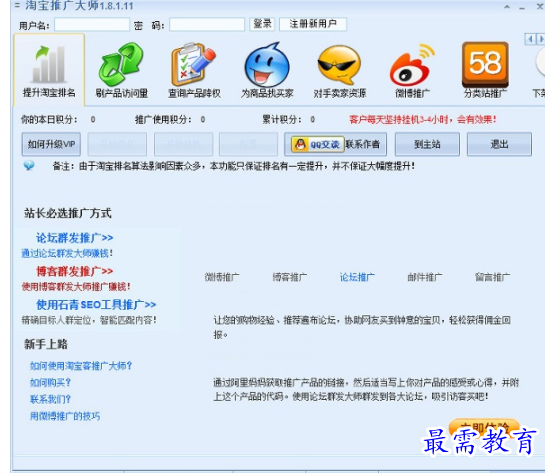Click the 退出 button
Viewport: 545px width, 473px height.
[x=499, y=144]
